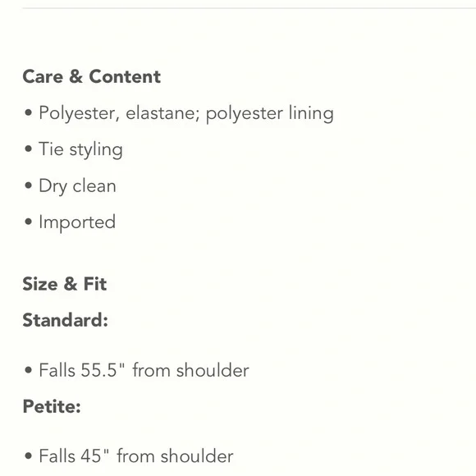476x476 pixels.
Task: Click the Dry clean bullet text
Action: pos(77,186)
